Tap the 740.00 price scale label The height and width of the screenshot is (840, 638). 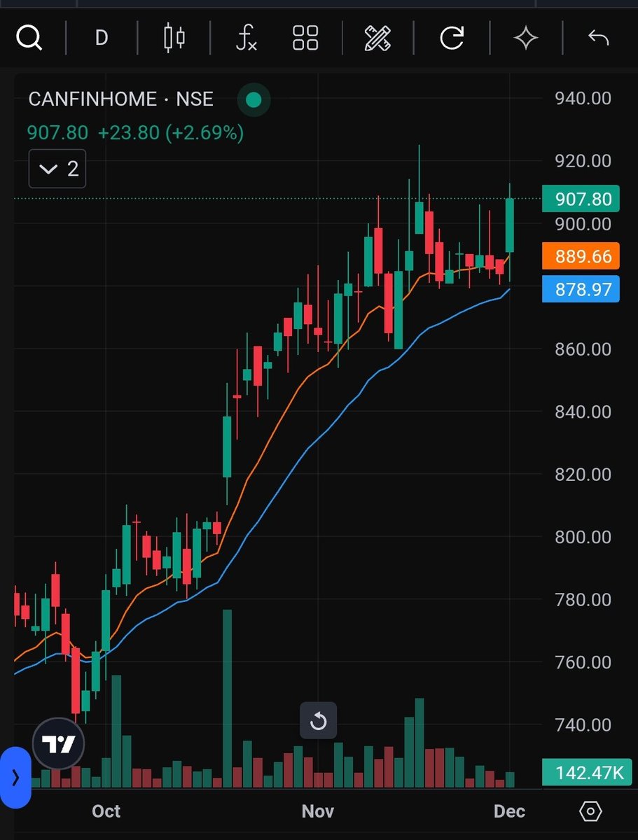(583, 725)
